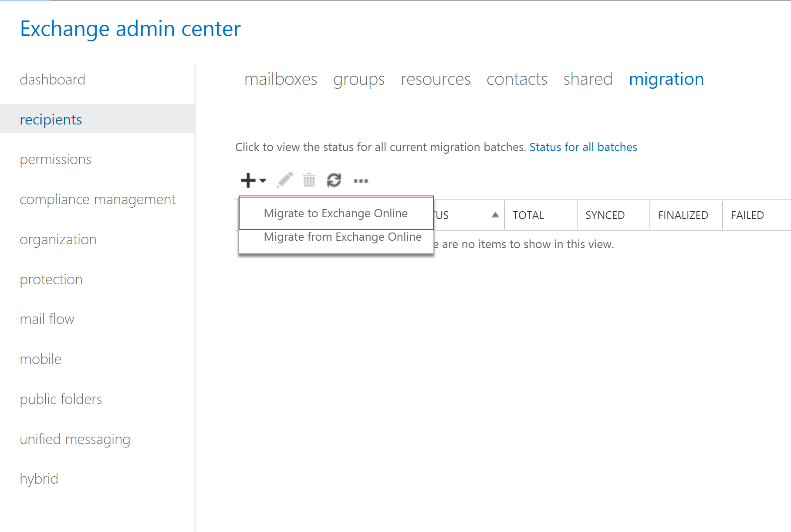
Task: Open the mailboxes tab
Action: (x=281, y=79)
